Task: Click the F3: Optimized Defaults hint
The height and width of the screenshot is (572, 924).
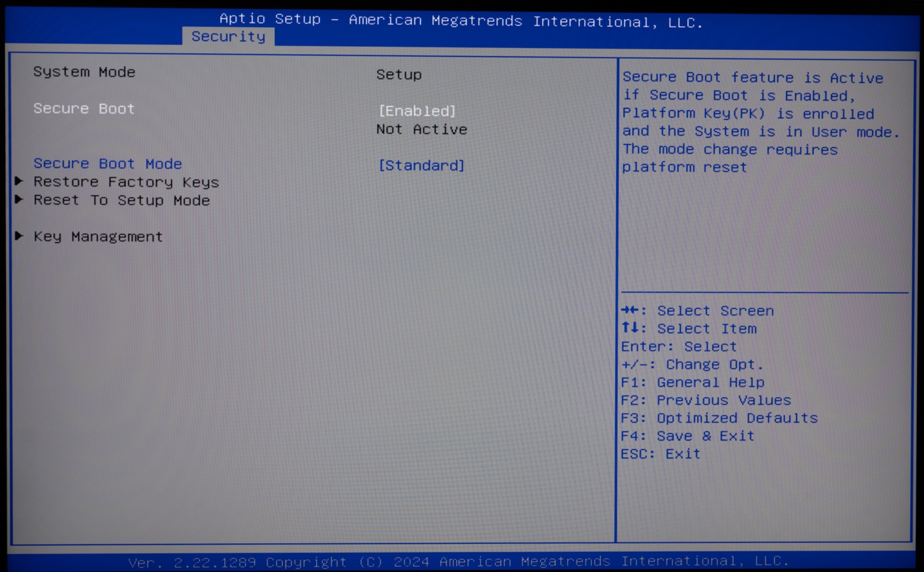Action: (x=720, y=418)
